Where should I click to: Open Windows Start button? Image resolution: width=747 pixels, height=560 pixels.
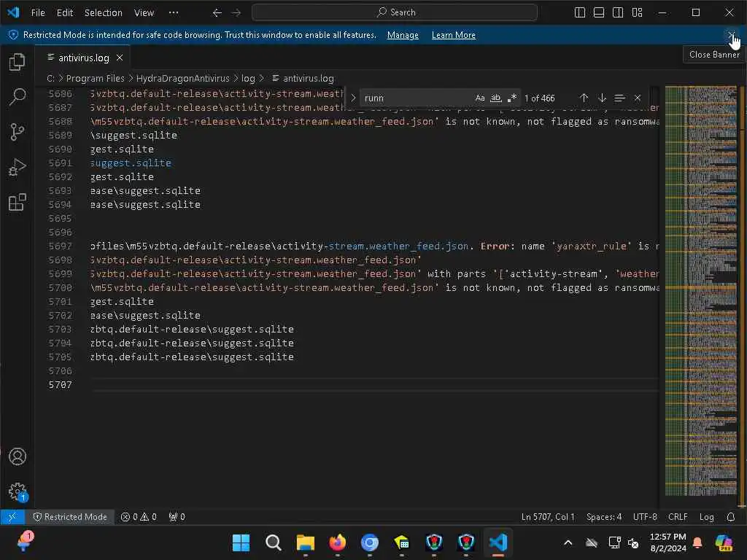(x=241, y=542)
